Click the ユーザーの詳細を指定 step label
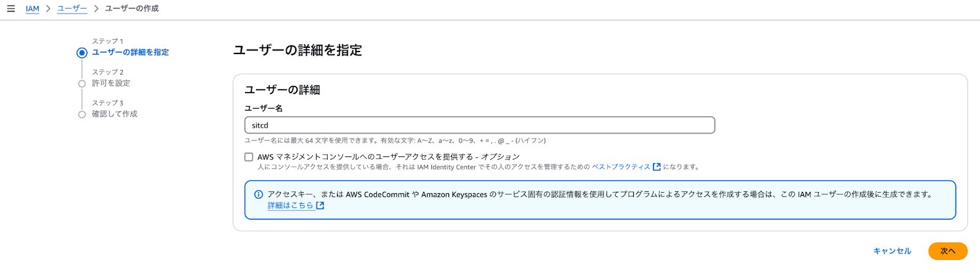This screenshot has height=273, width=980. pos(130,52)
